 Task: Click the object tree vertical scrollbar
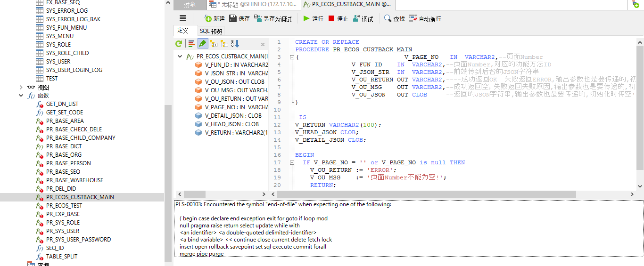tap(168, 183)
